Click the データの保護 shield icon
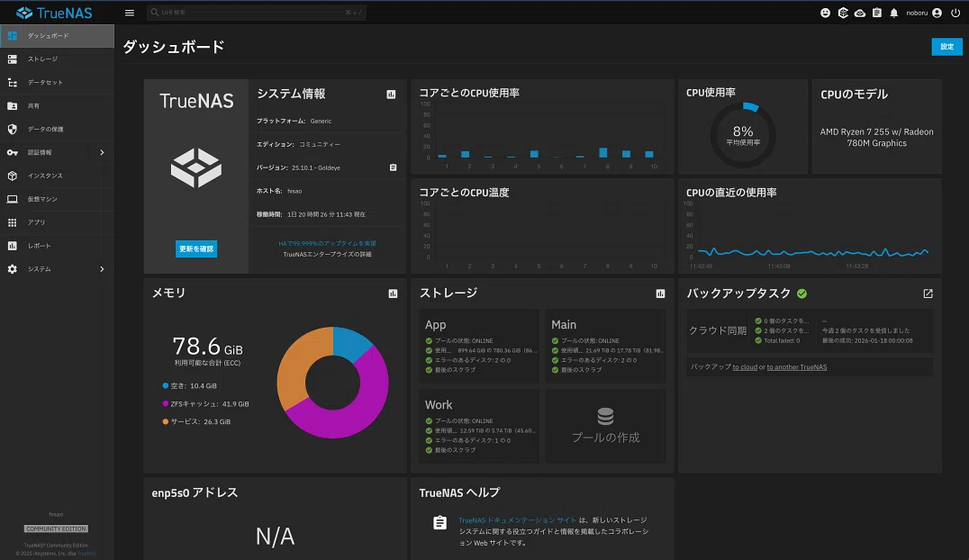 (x=13, y=129)
